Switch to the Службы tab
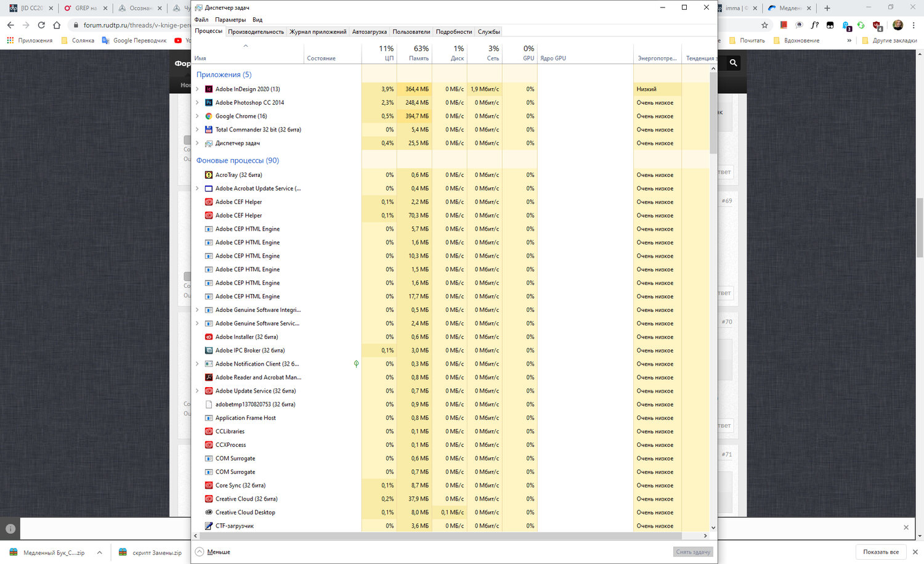This screenshot has height=564, width=924. [489, 32]
